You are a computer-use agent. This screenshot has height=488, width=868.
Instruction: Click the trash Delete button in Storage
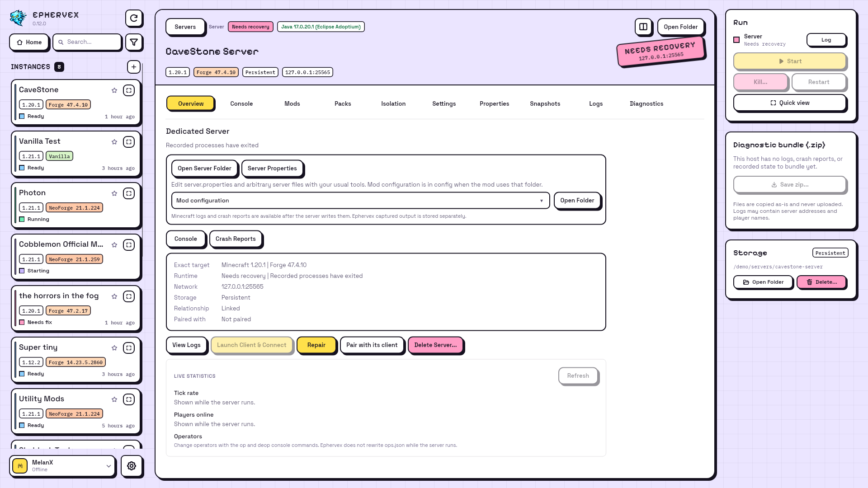point(821,282)
